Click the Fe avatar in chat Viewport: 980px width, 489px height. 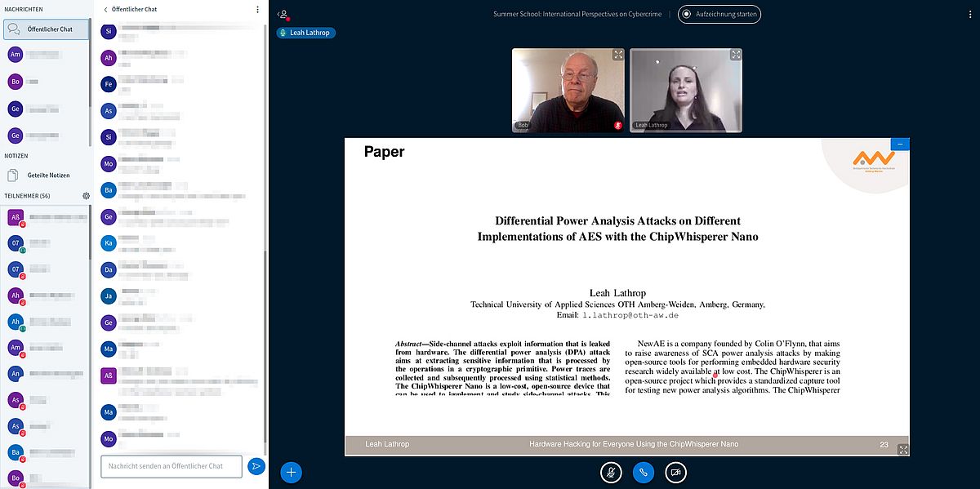point(108,84)
